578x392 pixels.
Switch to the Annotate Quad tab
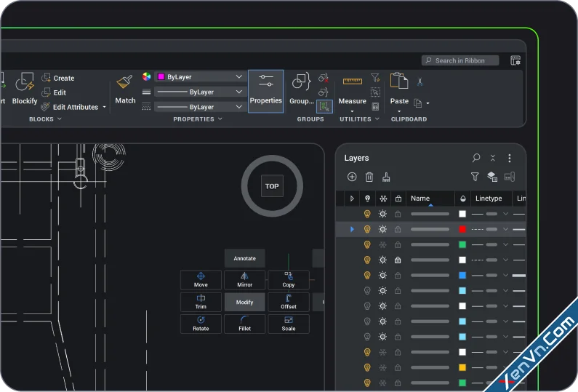(x=245, y=258)
